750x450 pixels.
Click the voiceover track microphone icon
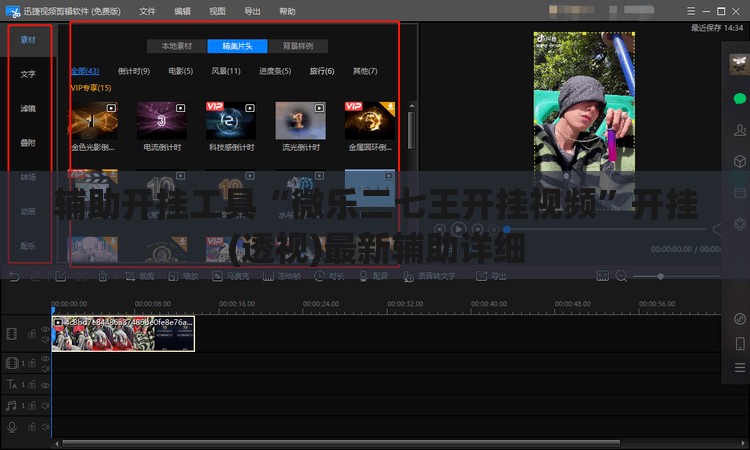point(12,427)
